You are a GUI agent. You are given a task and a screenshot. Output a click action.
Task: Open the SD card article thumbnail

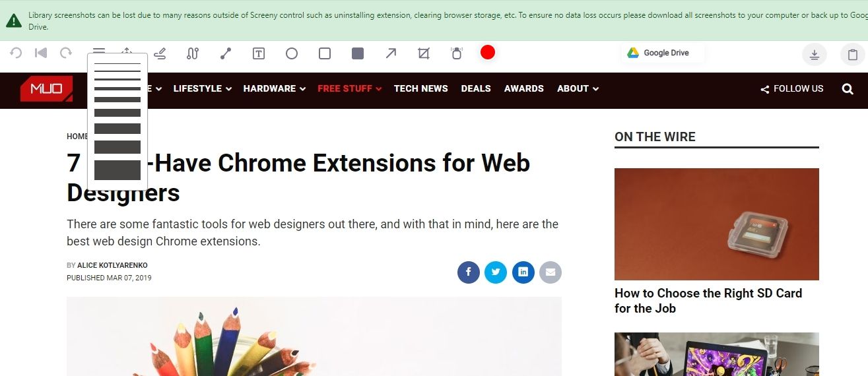pyautogui.click(x=717, y=224)
